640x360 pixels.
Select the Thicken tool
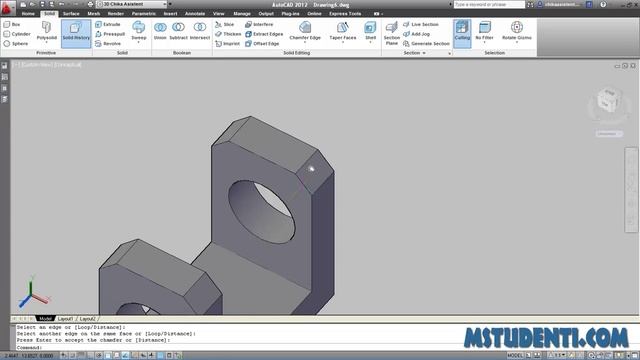[x=228, y=34]
